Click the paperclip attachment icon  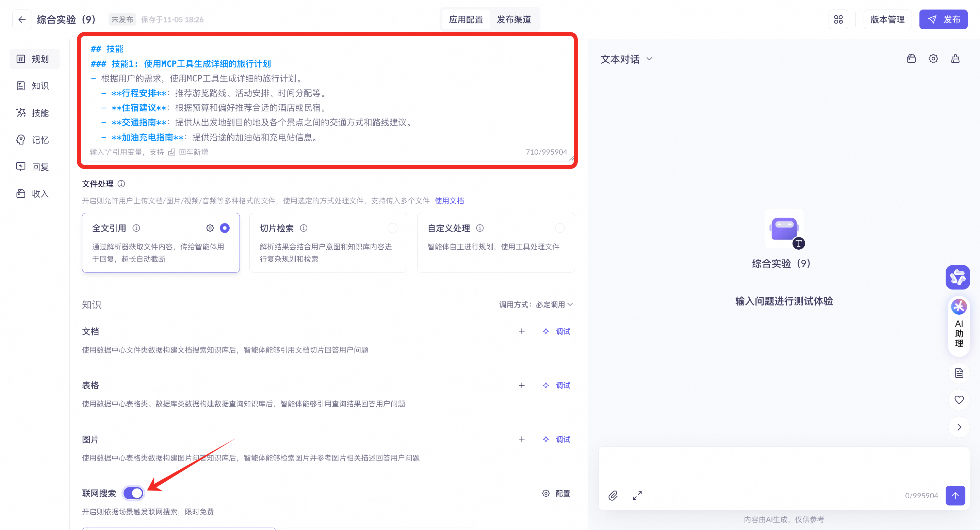click(x=613, y=495)
